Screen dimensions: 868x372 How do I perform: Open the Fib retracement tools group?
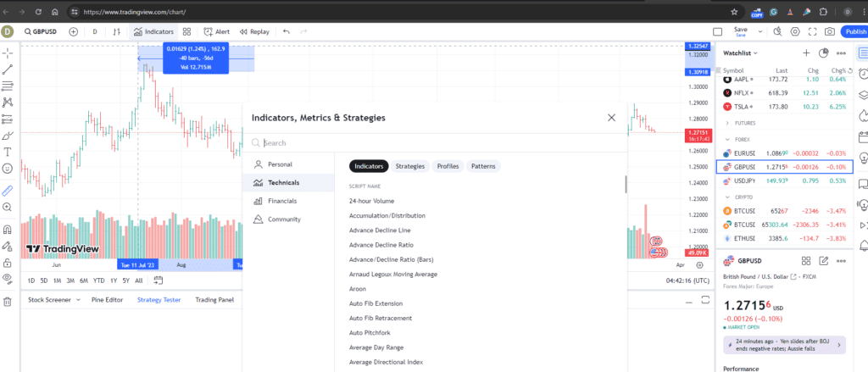click(x=8, y=86)
